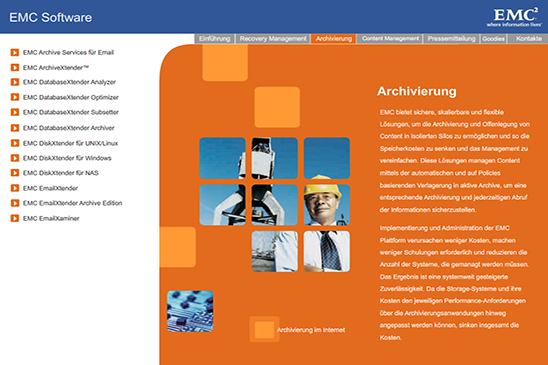Click arrow icon beside EMC ArchiveXtender
This screenshot has width=548, height=365.
(15, 67)
